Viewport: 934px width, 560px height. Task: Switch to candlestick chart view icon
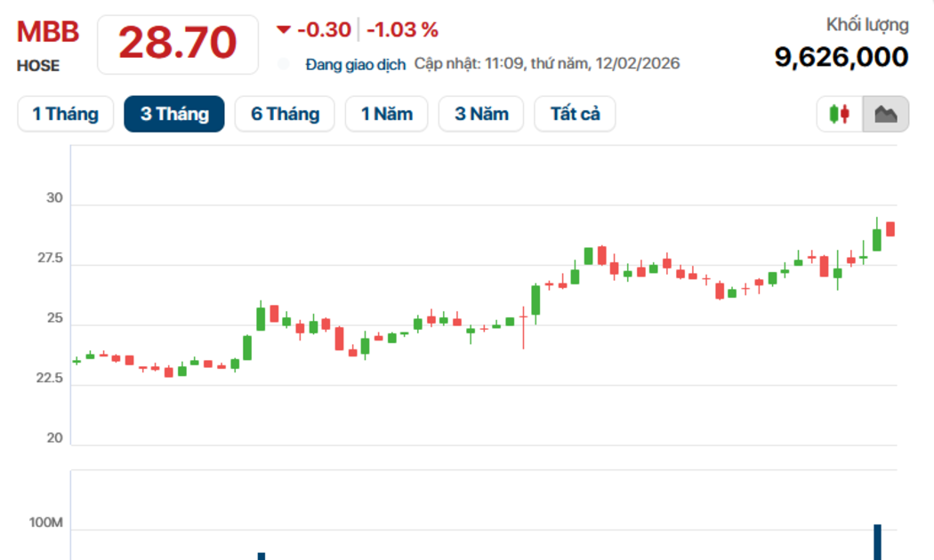tap(840, 114)
